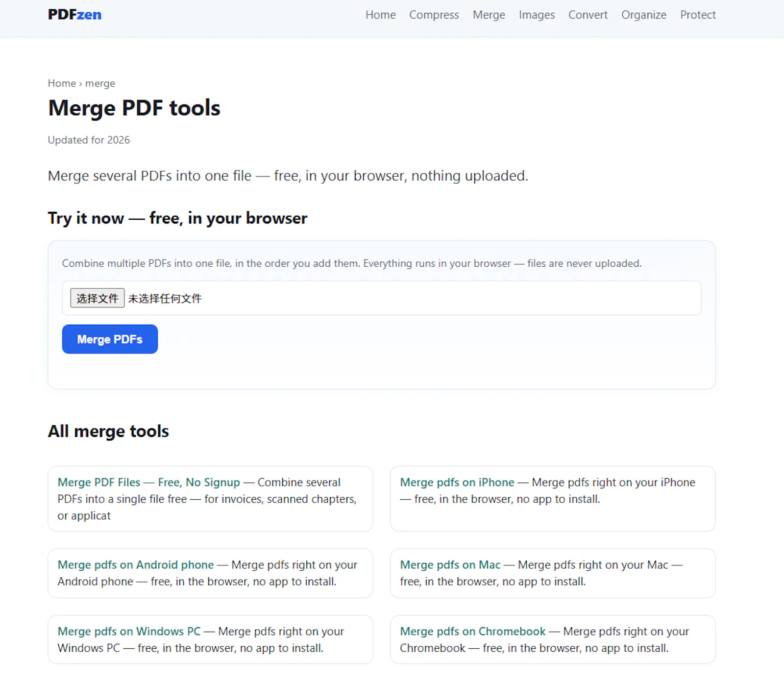784x686 pixels.
Task: Open Merge pdfs on Windows PC link
Action: pos(129,631)
